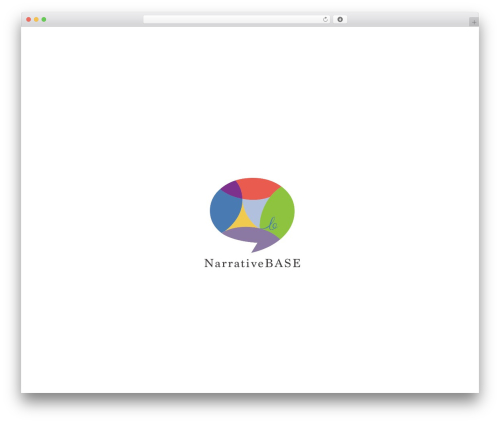The width and height of the screenshot is (500, 423).
Task: Click the word Narrative in the wordmark
Action: (x=234, y=263)
